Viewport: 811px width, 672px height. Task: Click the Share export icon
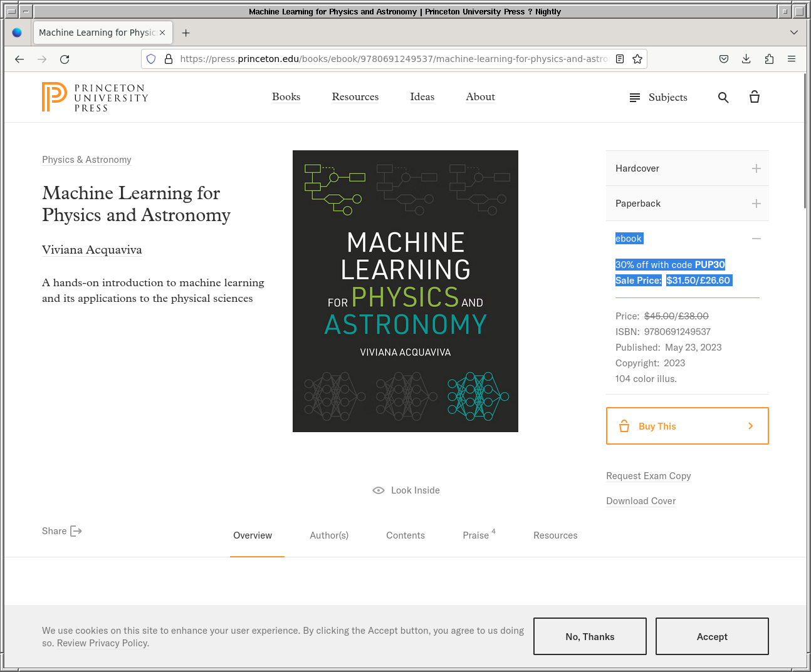pos(76,531)
